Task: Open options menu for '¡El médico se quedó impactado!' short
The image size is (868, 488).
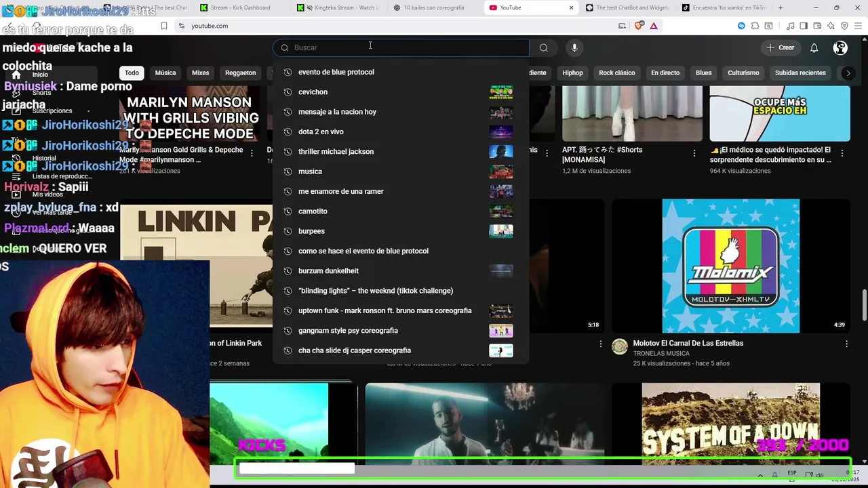Action: coord(842,153)
